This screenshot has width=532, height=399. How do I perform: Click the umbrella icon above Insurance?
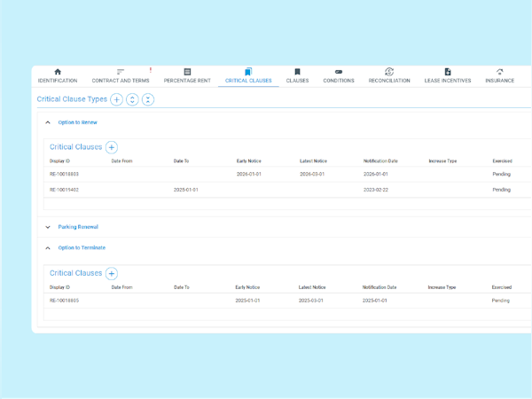500,72
